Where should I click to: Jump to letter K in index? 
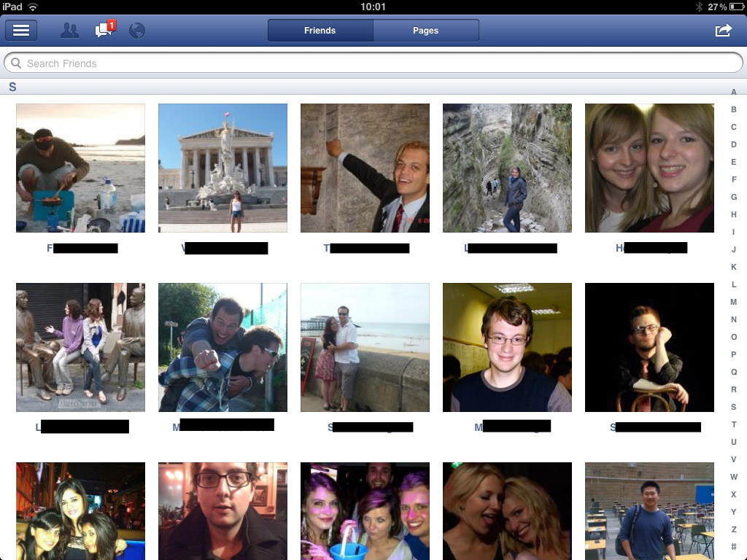(734, 267)
